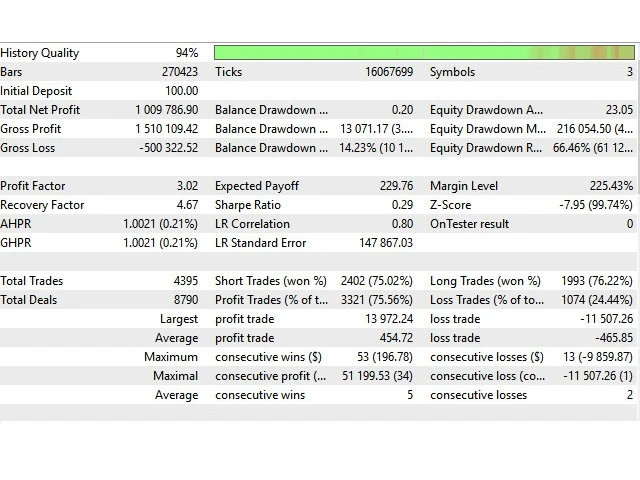Click the Total Trades value 4395
The image size is (640, 480).
pyautogui.click(x=185, y=281)
